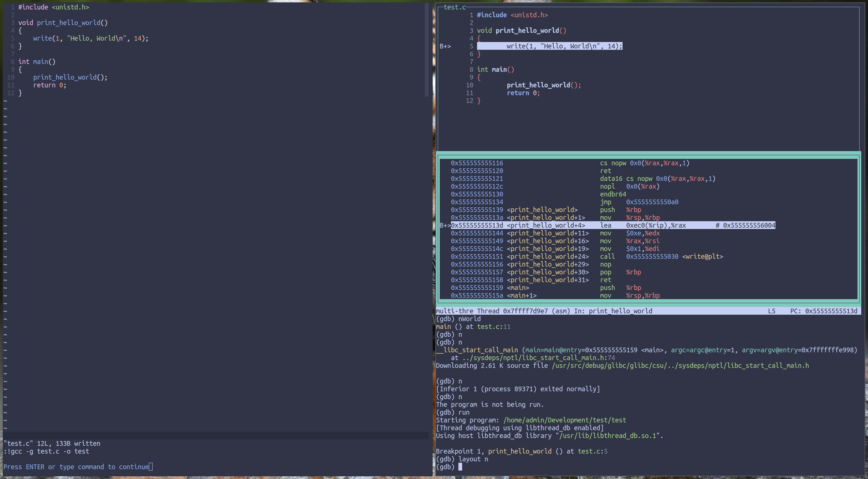Click the B+> marker in the assembly pane

click(x=445, y=225)
